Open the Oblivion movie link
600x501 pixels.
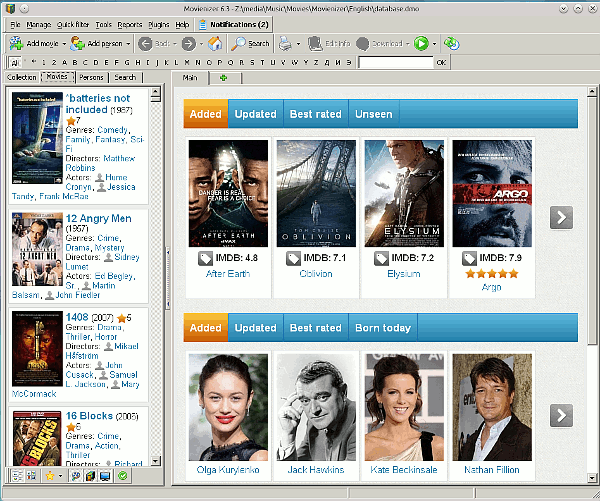[x=316, y=274]
